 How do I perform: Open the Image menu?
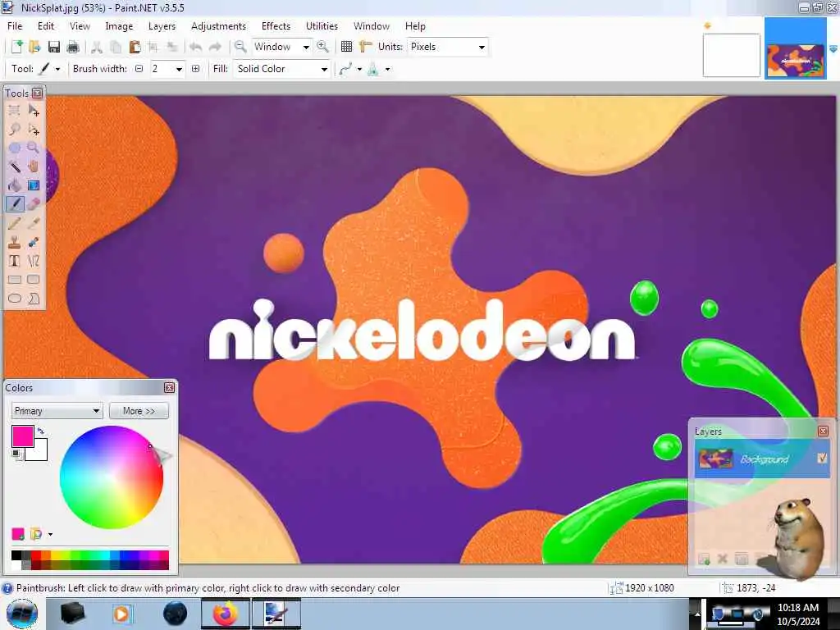[119, 25]
